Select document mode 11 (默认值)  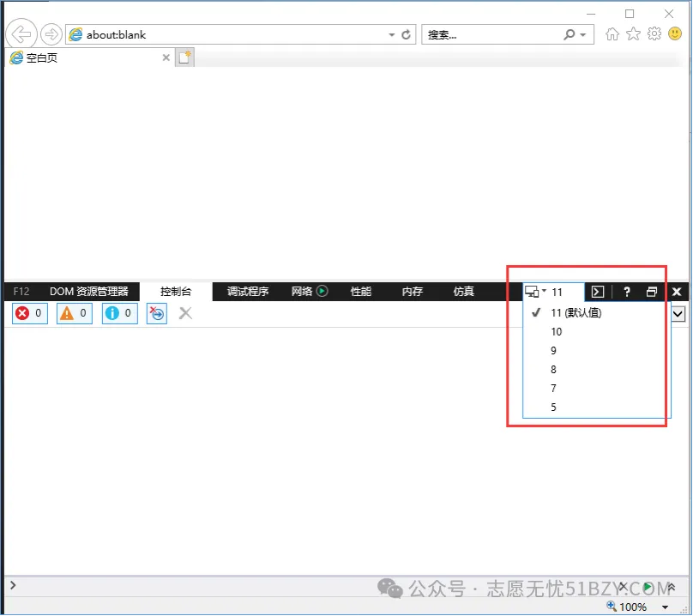click(597, 313)
